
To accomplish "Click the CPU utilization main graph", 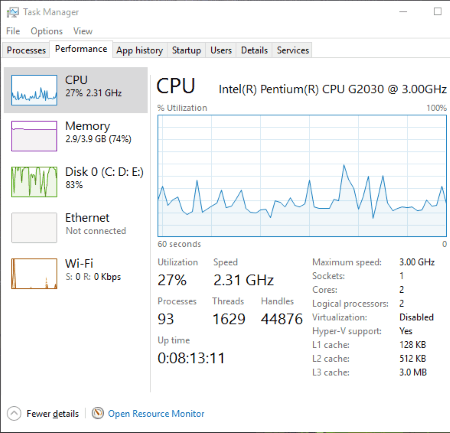I will tap(302, 176).
